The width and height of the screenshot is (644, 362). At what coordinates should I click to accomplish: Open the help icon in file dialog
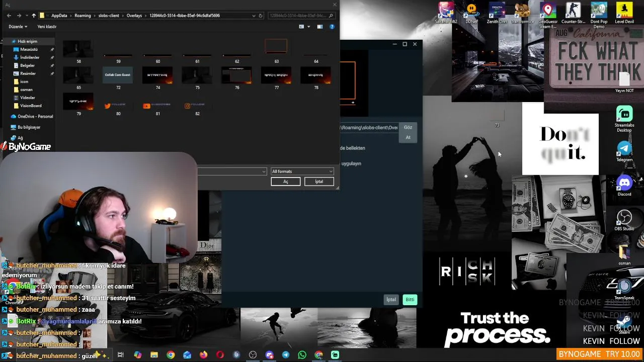332,27
